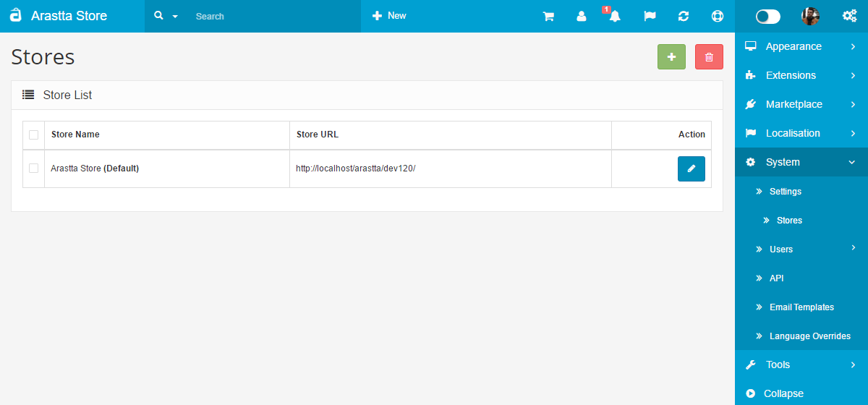Image resolution: width=868 pixels, height=405 pixels.
Task: Click the Arastta Store title link
Action: coord(69,15)
